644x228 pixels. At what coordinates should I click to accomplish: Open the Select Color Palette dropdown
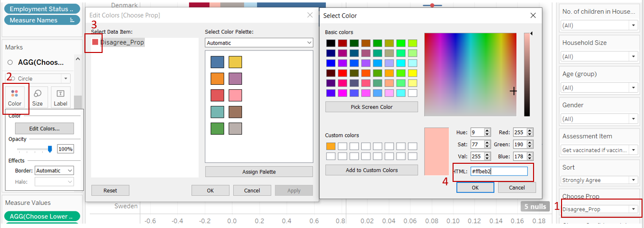pyautogui.click(x=259, y=43)
